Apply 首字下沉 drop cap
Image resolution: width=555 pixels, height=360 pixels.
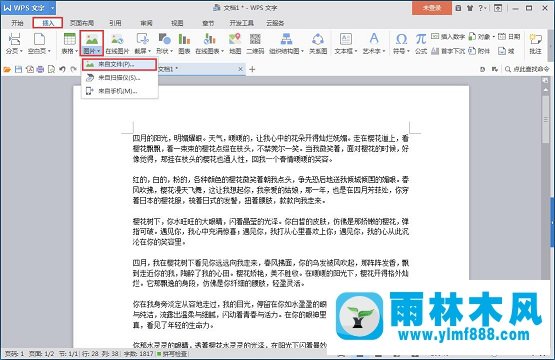tap(448, 51)
